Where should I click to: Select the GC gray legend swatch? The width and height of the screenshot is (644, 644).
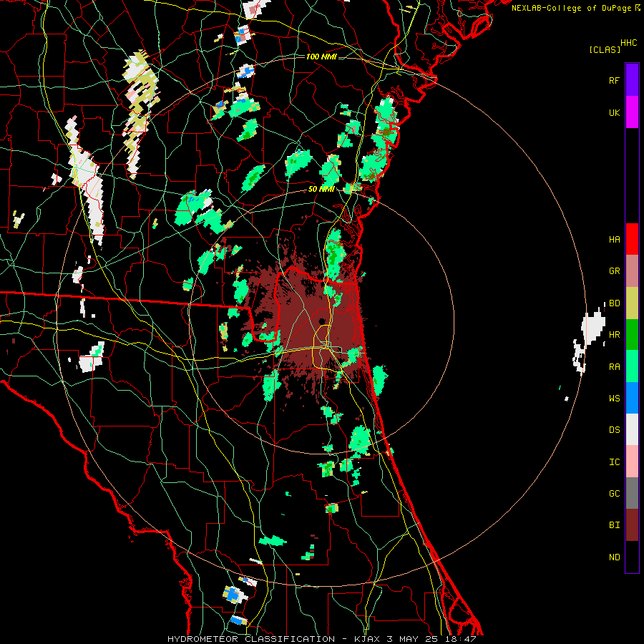coord(632,493)
